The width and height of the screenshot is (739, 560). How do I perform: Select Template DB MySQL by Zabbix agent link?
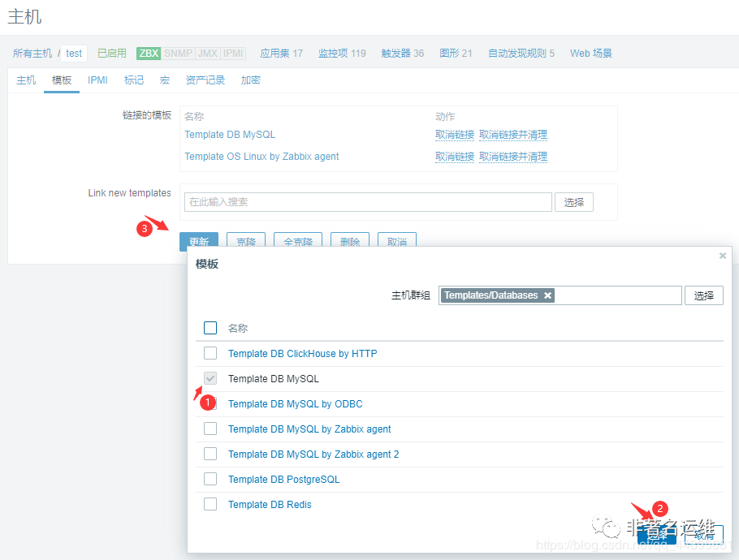coord(309,429)
